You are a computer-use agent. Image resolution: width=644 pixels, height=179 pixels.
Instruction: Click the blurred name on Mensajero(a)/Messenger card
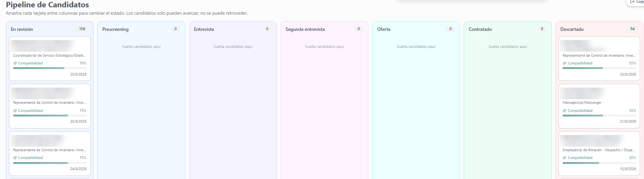tap(583, 93)
